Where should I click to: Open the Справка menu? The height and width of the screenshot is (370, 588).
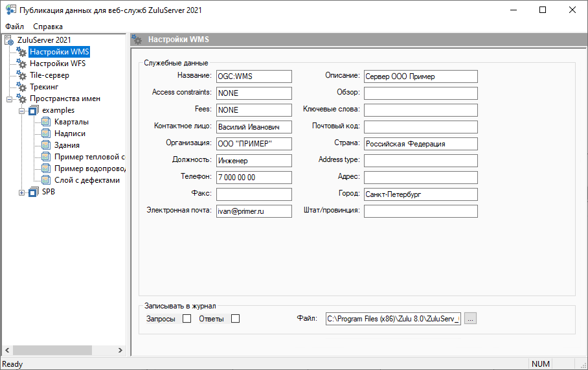click(x=48, y=27)
